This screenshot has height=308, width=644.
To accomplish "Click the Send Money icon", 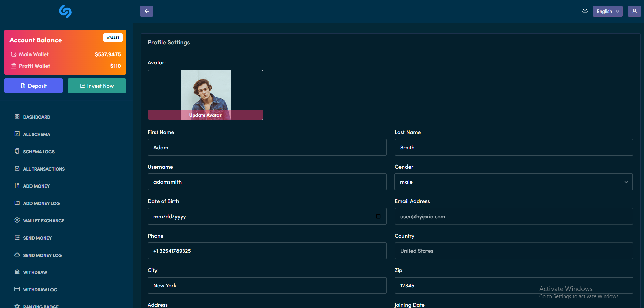I will click(17, 238).
